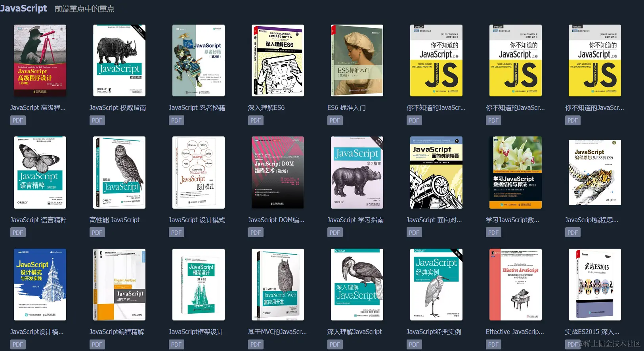The height and width of the screenshot is (351, 644).
Task: Click the title link 学习JavaScript数...
Action: click(x=512, y=220)
